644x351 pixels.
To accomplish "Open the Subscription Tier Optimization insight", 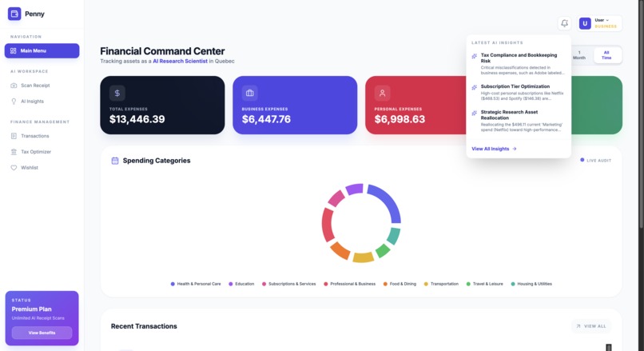I will point(519,93).
